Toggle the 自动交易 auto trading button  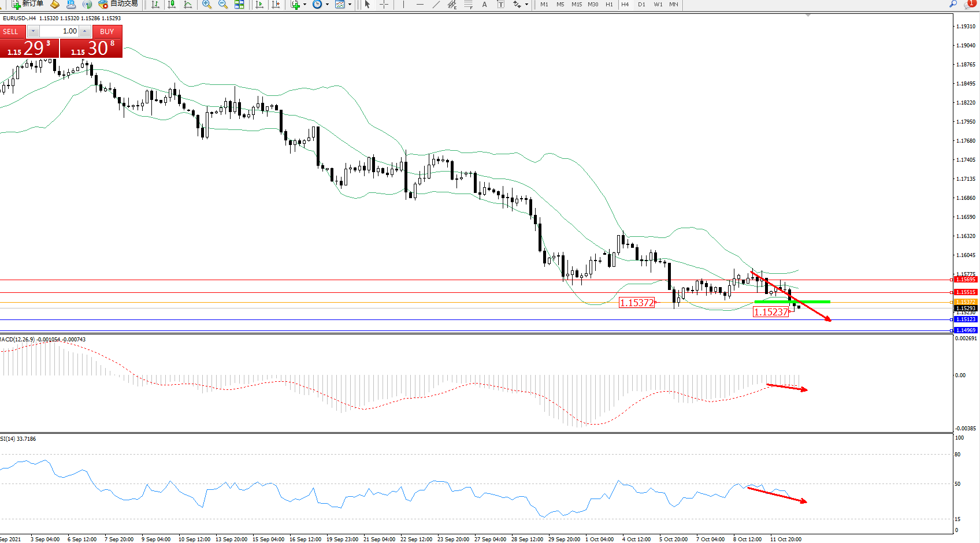[118, 4]
